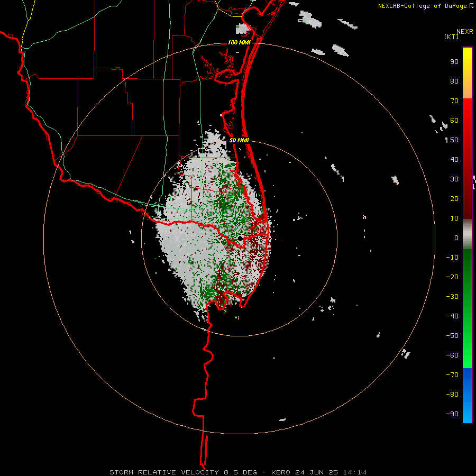Click the NEXR label above color scale
The image size is (476, 476).
pyautogui.click(x=465, y=32)
